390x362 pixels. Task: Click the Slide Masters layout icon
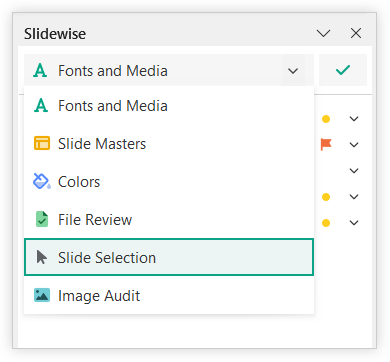(x=42, y=144)
